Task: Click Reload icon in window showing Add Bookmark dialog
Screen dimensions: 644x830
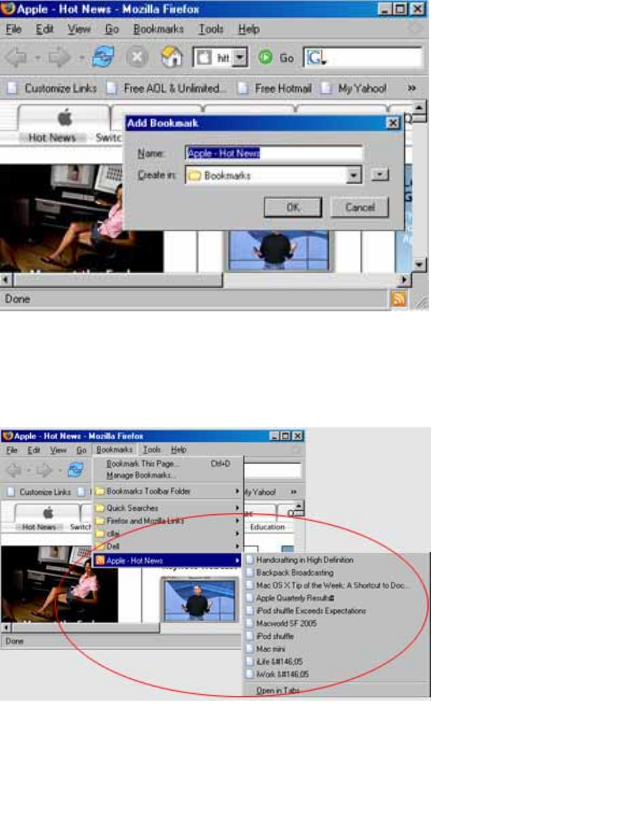Action: coord(103,56)
